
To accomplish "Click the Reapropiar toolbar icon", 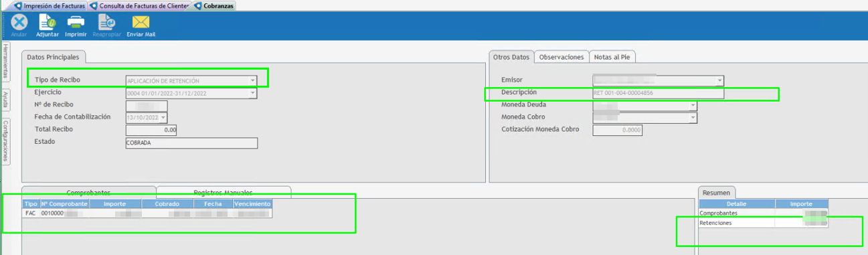I will click(106, 22).
